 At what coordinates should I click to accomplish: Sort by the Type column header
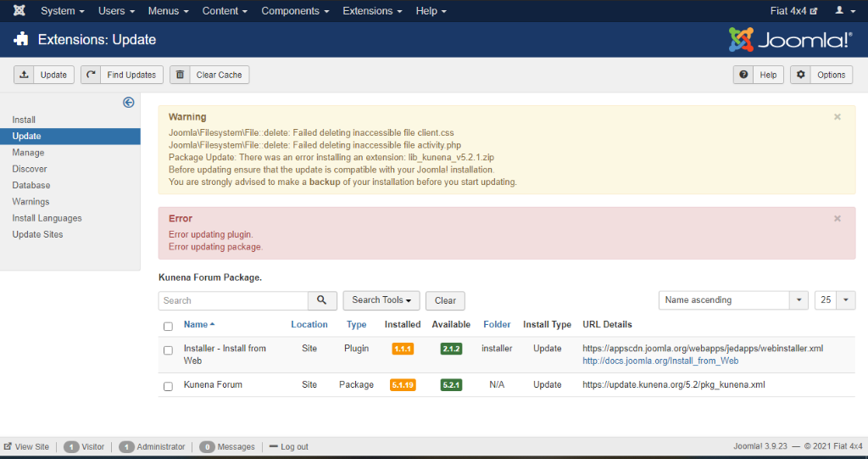[357, 324]
